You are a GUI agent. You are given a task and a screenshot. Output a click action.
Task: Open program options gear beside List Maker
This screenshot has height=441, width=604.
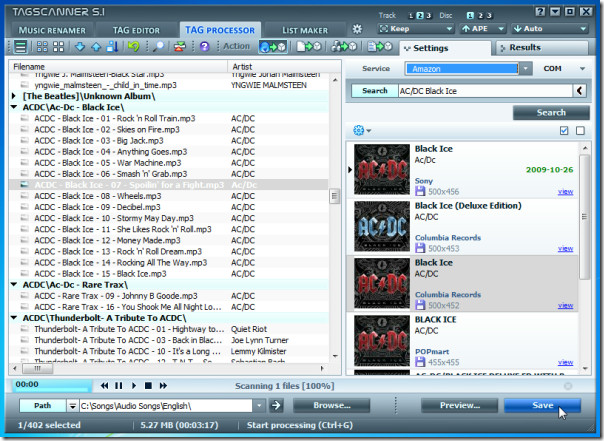pyautogui.click(x=357, y=29)
